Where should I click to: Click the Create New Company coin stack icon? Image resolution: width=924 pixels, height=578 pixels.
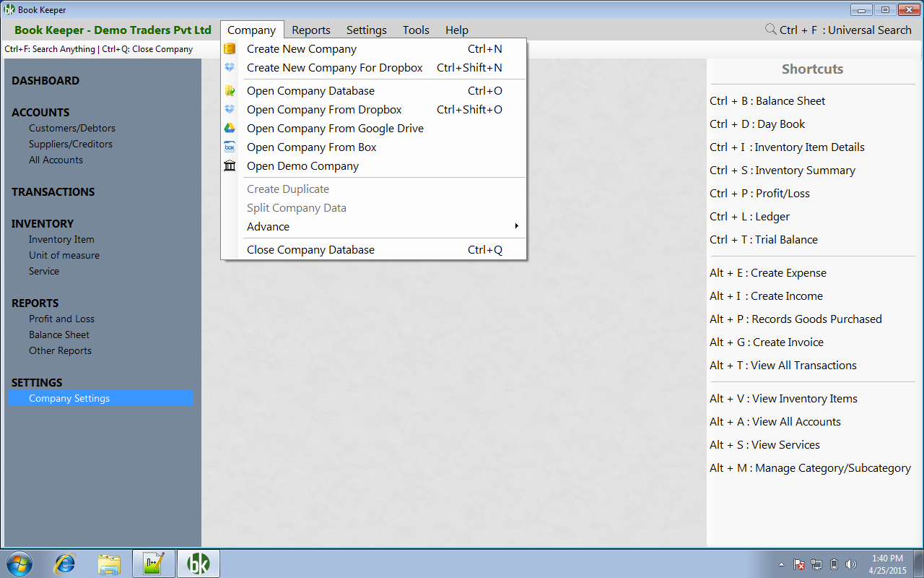[x=230, y=49]
